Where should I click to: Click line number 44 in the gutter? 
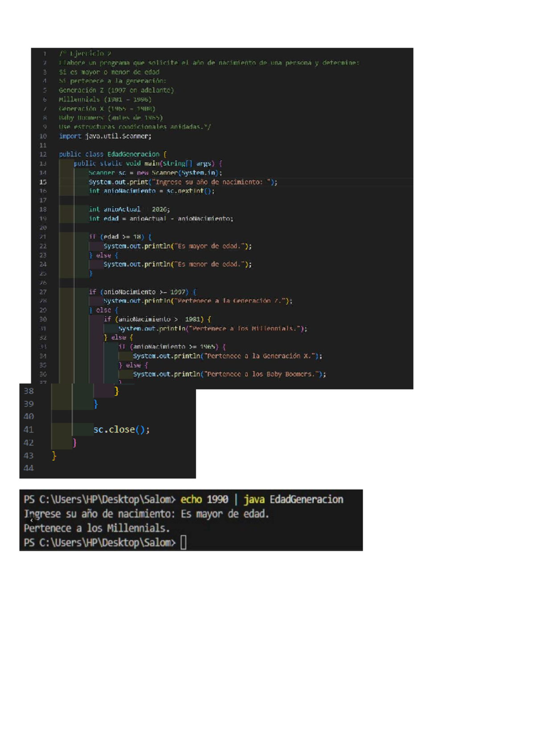click(x=29, y=468)
